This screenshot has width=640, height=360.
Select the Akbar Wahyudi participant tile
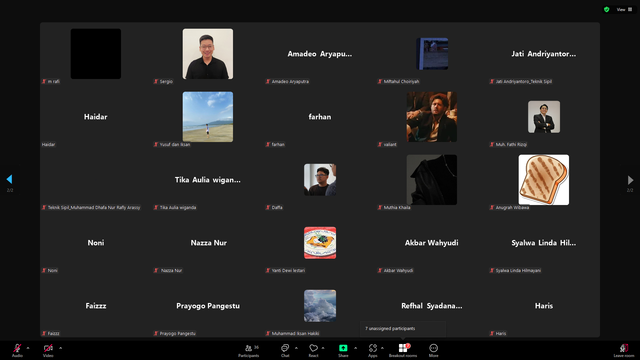tap(432, 243)
